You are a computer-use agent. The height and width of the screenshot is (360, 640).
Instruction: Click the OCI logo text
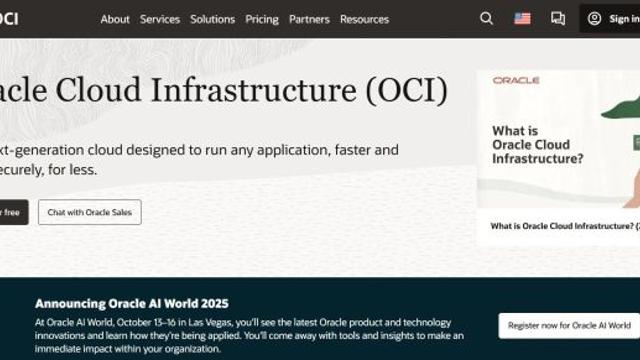(9, 19)
